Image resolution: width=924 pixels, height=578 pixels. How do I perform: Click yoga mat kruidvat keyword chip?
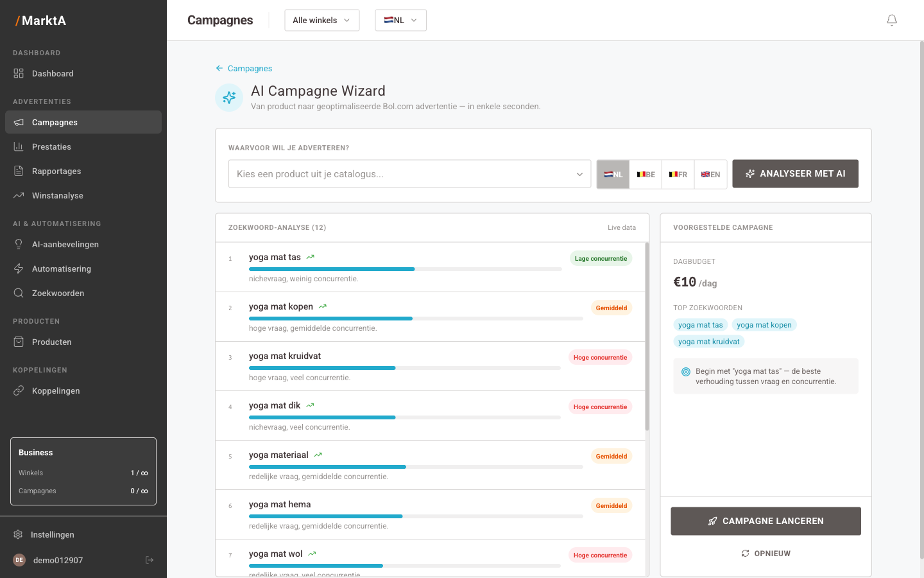click(x=708, y=342)
